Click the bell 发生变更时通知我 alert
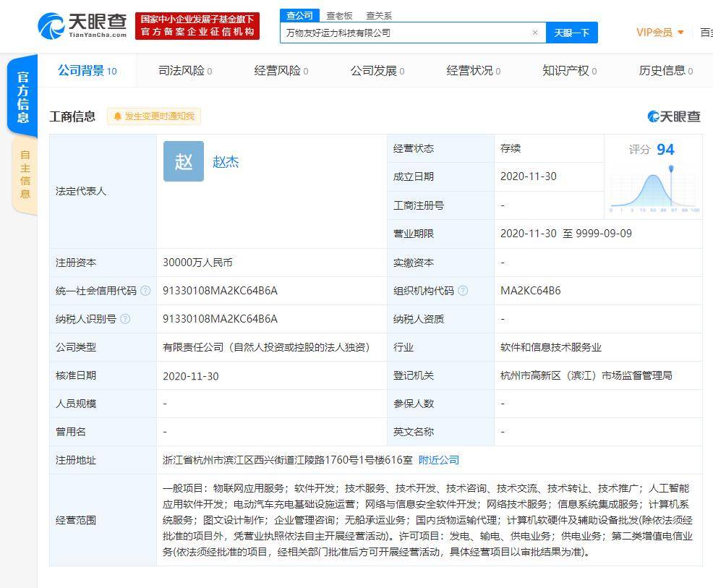713x588 pixels. pos(154,116)
